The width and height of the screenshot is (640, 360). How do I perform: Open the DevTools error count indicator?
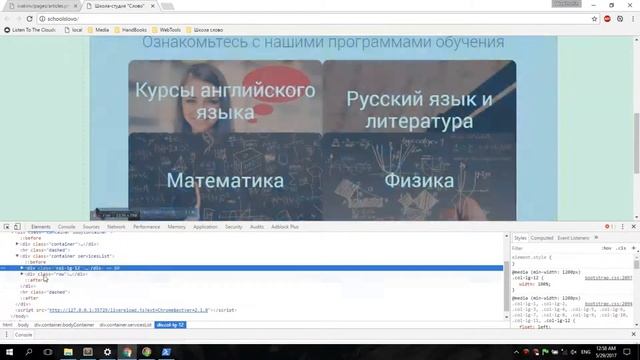click(x=609, y=227)
